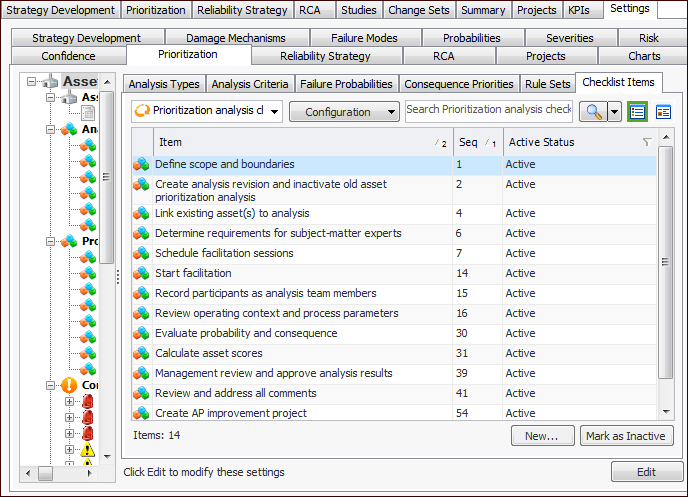Click Active status in the Calculate asset scores row

(x=520, y=354)
